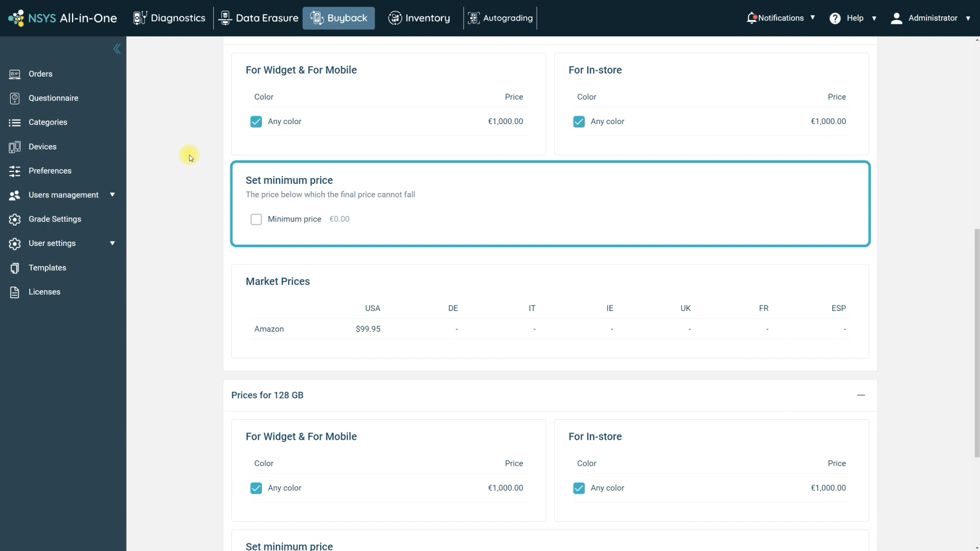The image size is (980, 551).
Task: Expand the User settings submenu arrow
Action: coord(112,243)
